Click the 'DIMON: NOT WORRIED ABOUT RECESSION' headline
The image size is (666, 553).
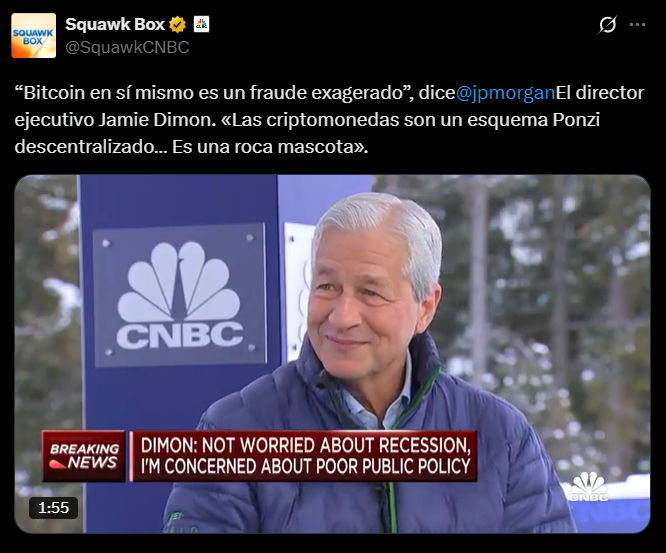pyautogui.click(x=305, y=445)
